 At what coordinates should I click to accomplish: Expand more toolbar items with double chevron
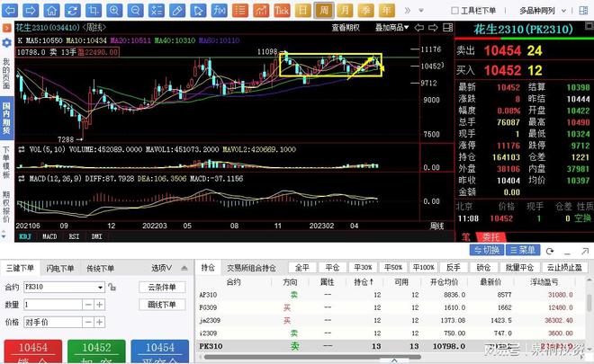click(x=408, y=11)
